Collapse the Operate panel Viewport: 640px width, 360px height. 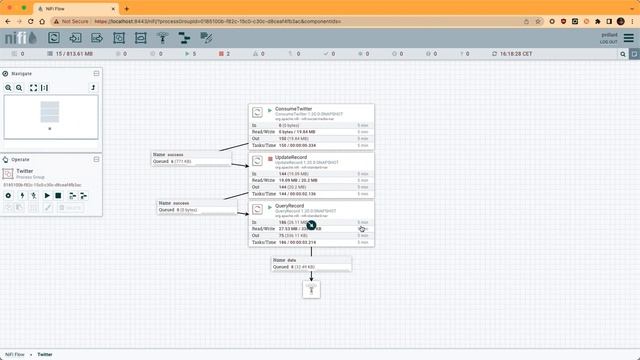(96, 159)
